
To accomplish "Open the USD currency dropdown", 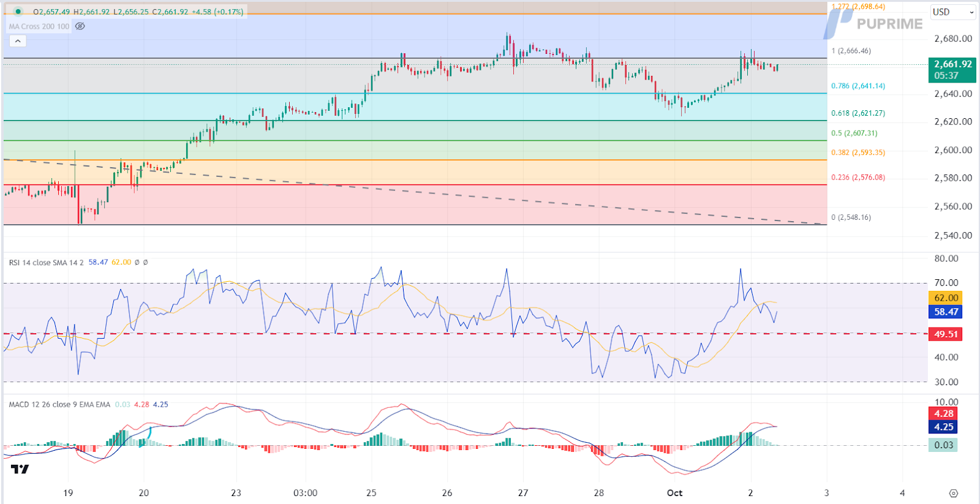I will pos(953,12).
